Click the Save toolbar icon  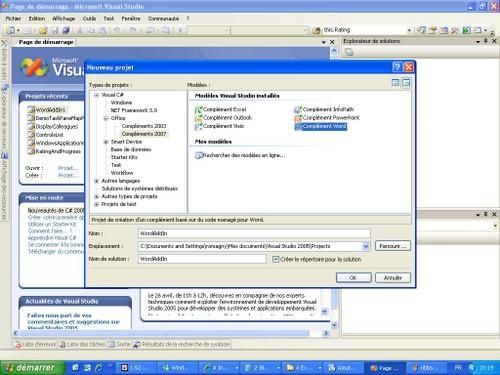55,30
